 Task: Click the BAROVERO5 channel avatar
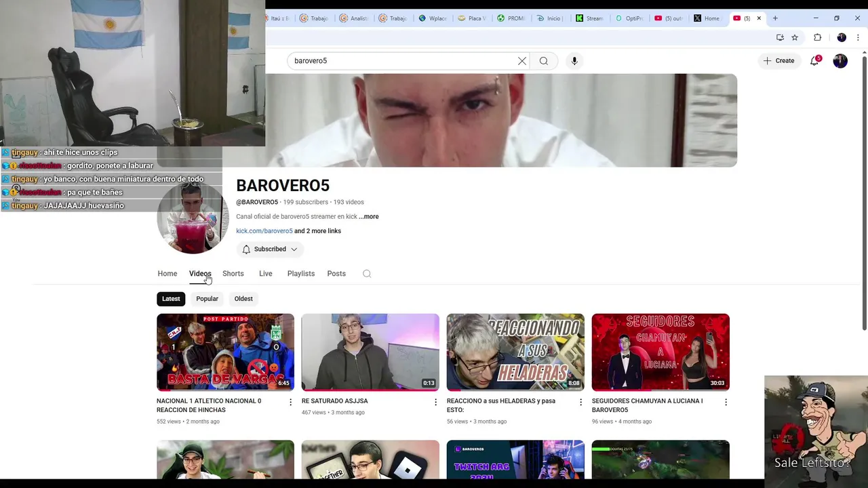(193, 218)
